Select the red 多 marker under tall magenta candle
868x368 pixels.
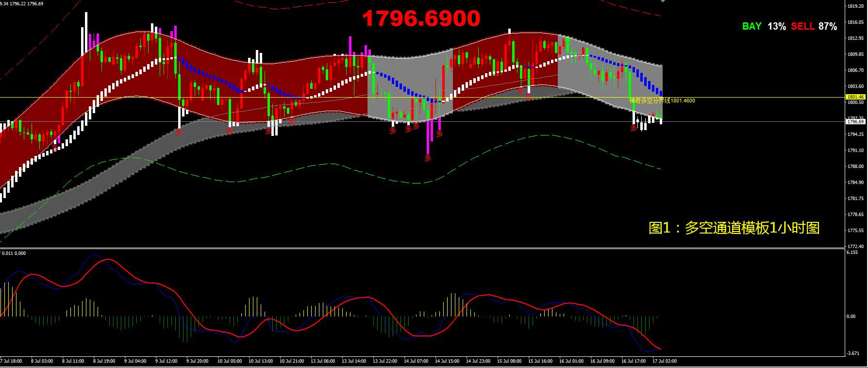(428, 158)
